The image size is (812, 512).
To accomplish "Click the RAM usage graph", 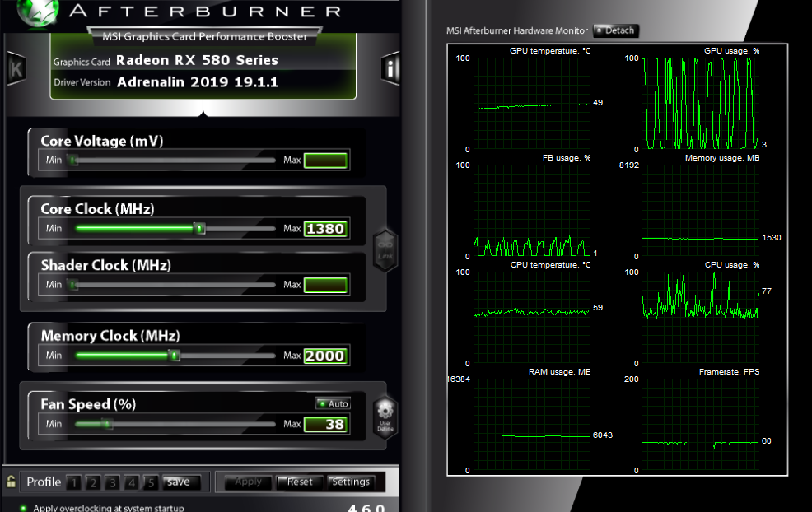I will [532, 425].
